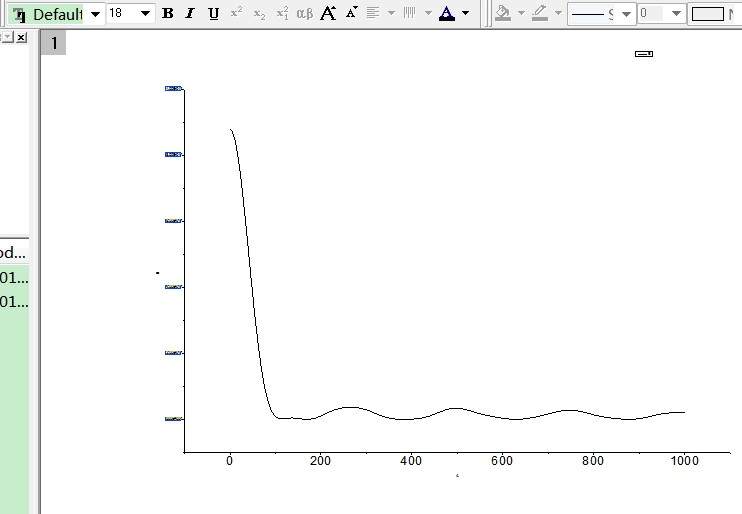Select the legend box on graph
This screenshot has width=742, height=514.
644,54
